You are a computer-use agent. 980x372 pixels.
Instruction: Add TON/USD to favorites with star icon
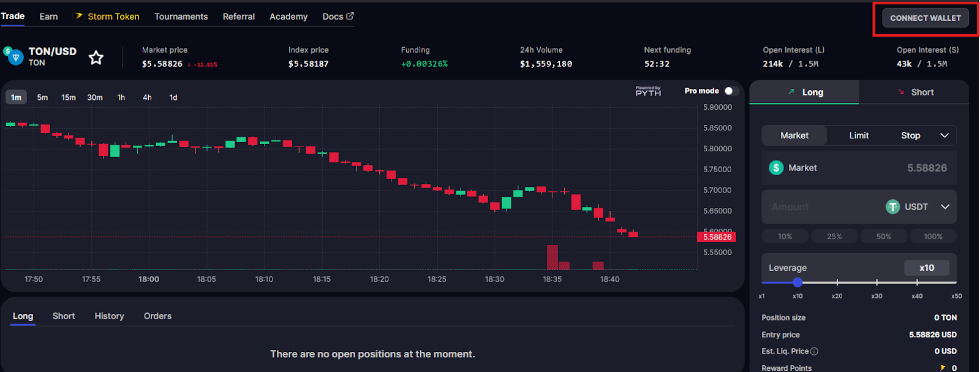click(x=96, y=58)
